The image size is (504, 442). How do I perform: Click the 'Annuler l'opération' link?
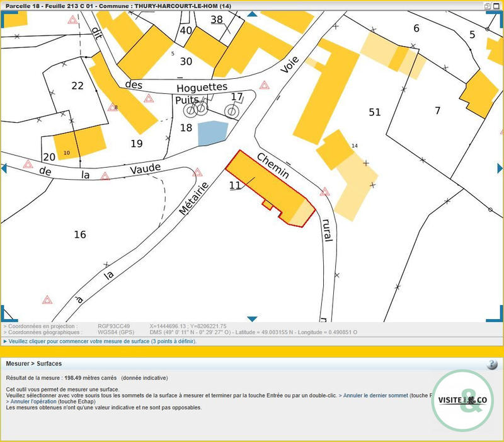click(33, 402)
